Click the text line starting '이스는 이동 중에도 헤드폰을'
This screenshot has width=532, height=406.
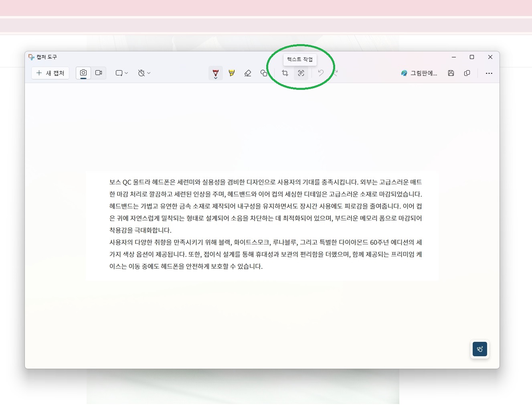pyautogui.click(x=186, y=266)
